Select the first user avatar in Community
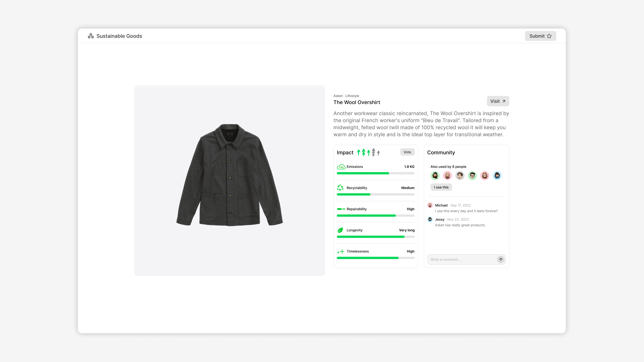 [x=435, y=175]
